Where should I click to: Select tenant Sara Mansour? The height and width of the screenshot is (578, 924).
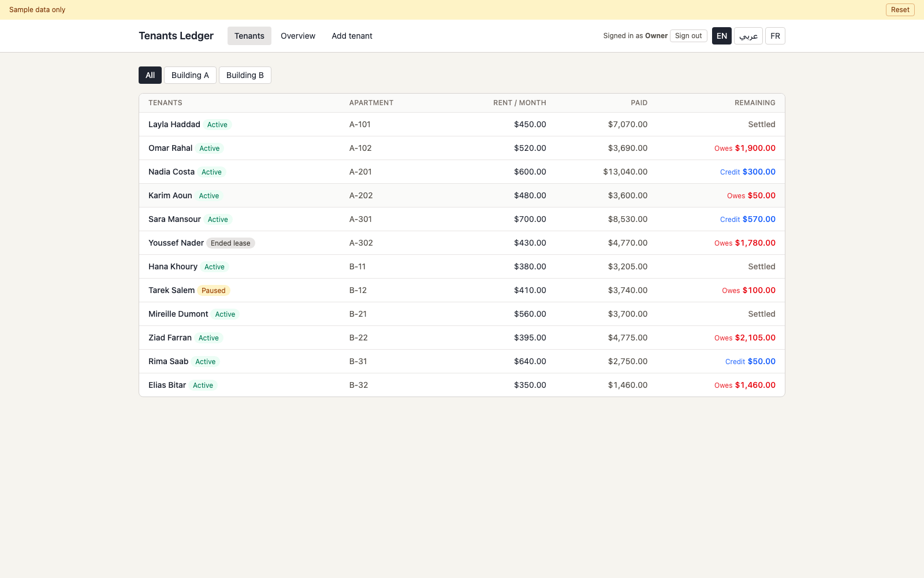(174, 219)
